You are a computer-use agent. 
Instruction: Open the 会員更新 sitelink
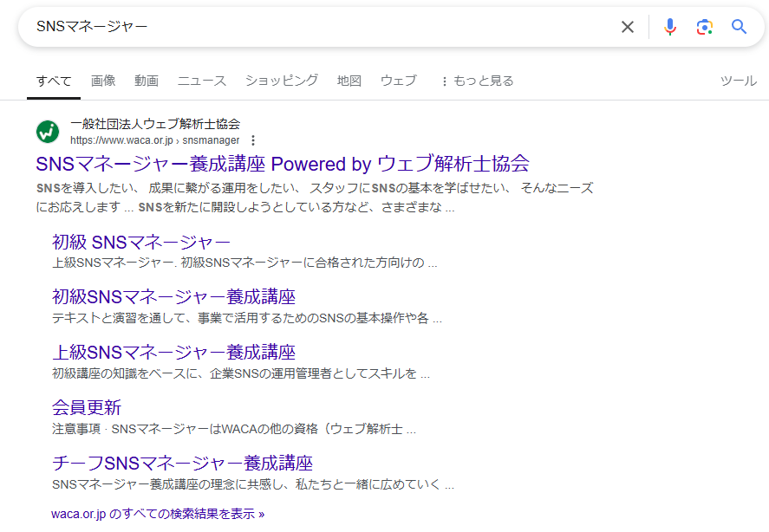(x=87, y=408)
